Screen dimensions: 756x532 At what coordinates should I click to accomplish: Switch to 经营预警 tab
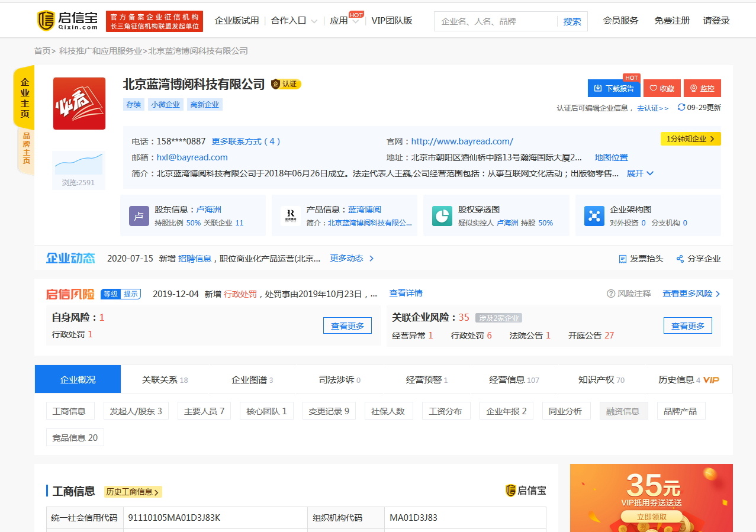[x=427, y=380]
